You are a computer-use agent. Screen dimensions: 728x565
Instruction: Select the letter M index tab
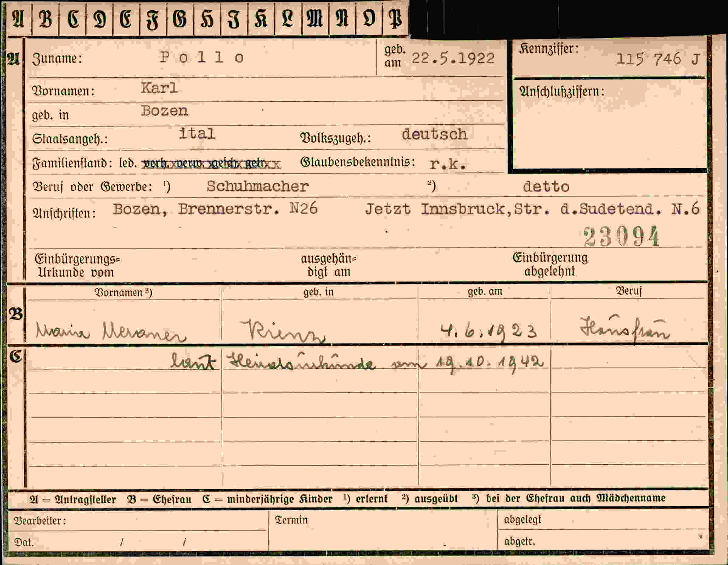pos(315,19)
